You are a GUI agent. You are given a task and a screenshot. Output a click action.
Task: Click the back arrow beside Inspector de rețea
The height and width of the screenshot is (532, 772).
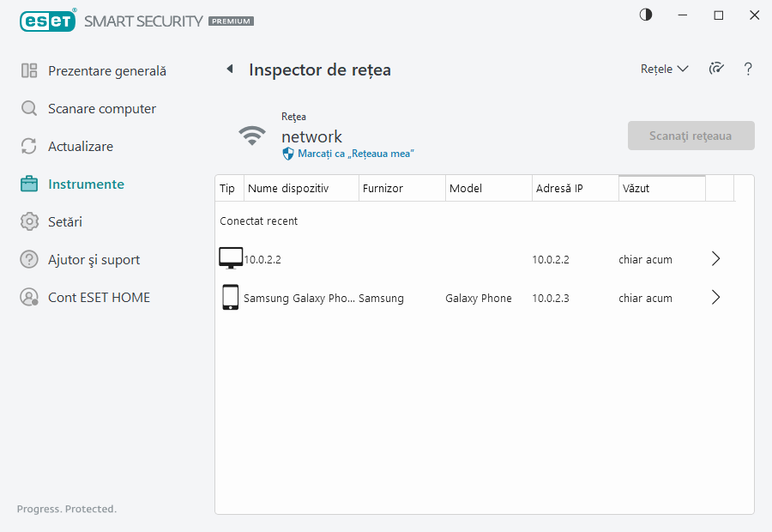click(x=230, y=70)
